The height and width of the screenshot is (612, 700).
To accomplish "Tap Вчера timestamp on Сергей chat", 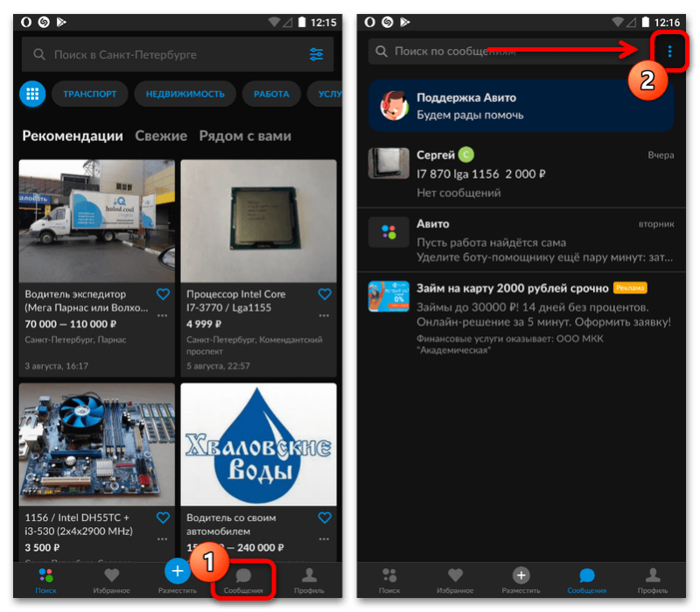I will [x=661, y=155].
